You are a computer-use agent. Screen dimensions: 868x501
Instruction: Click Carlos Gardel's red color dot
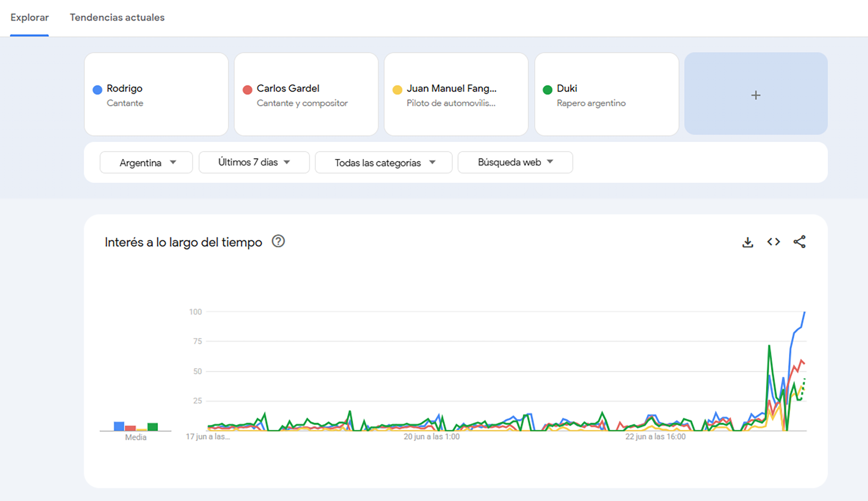point(247,89)
